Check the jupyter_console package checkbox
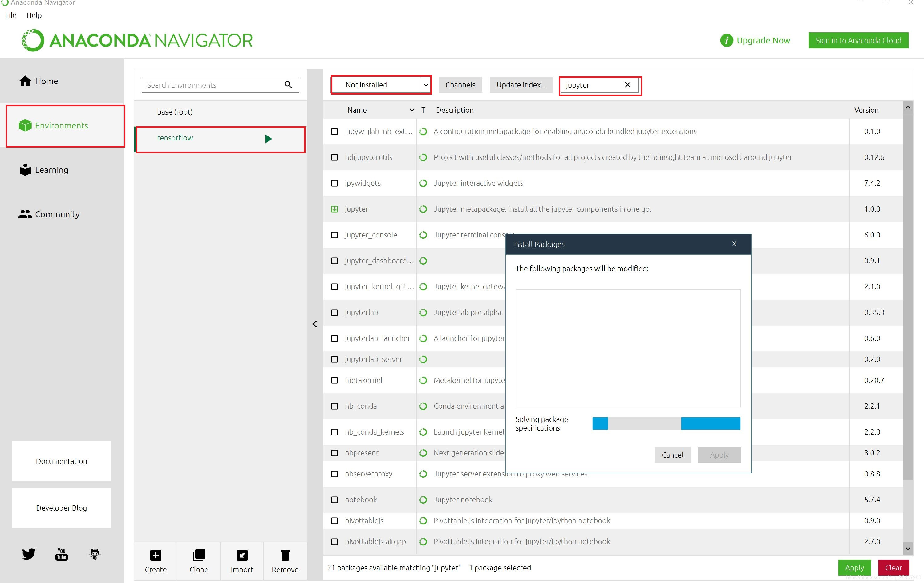The width and height of the screenshot is (924, 583). click(334, 235)
